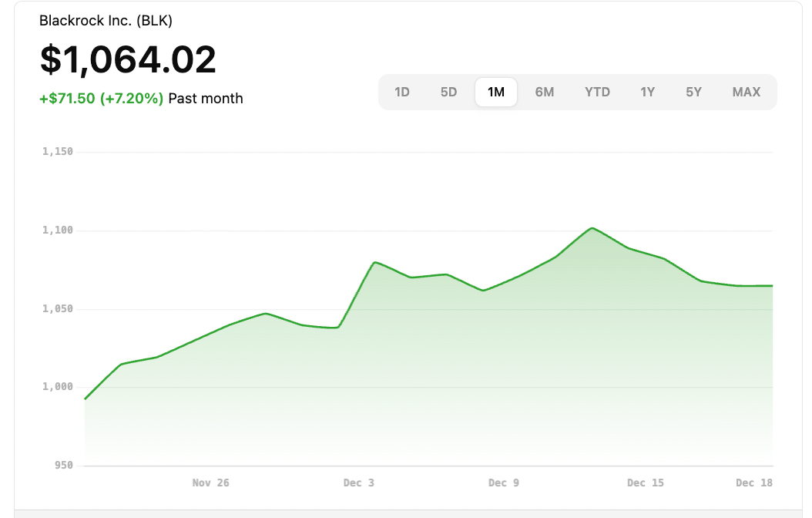This screenshot has width=812, height=518.
Task: Click the Blackrock Inc. (BLK) title
Action: (106, 21)
